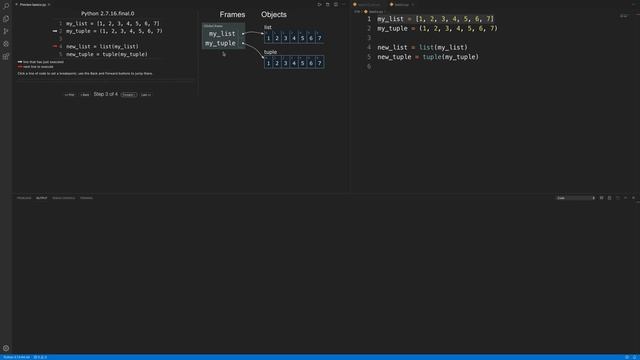Click editor line 5 'new_tuple = tuple(my_tuple)'
Screen dimensions: 640x360
(428, 57)
